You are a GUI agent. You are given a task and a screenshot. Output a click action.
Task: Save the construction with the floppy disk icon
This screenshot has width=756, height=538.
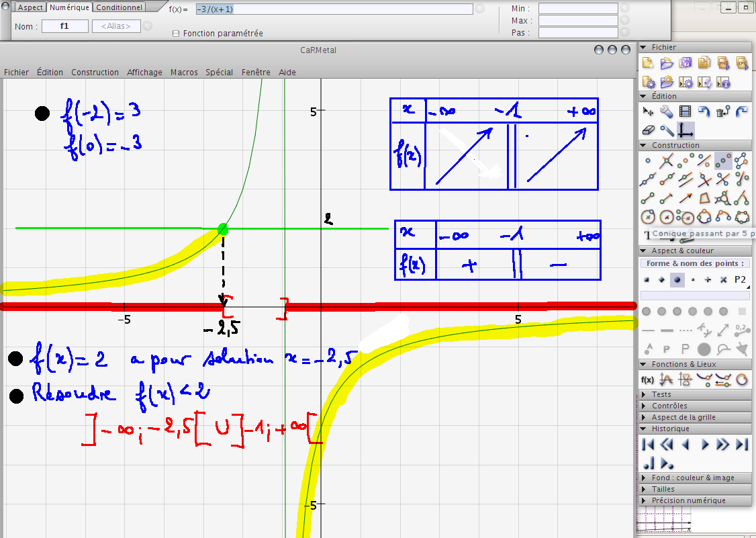[685, 63]
